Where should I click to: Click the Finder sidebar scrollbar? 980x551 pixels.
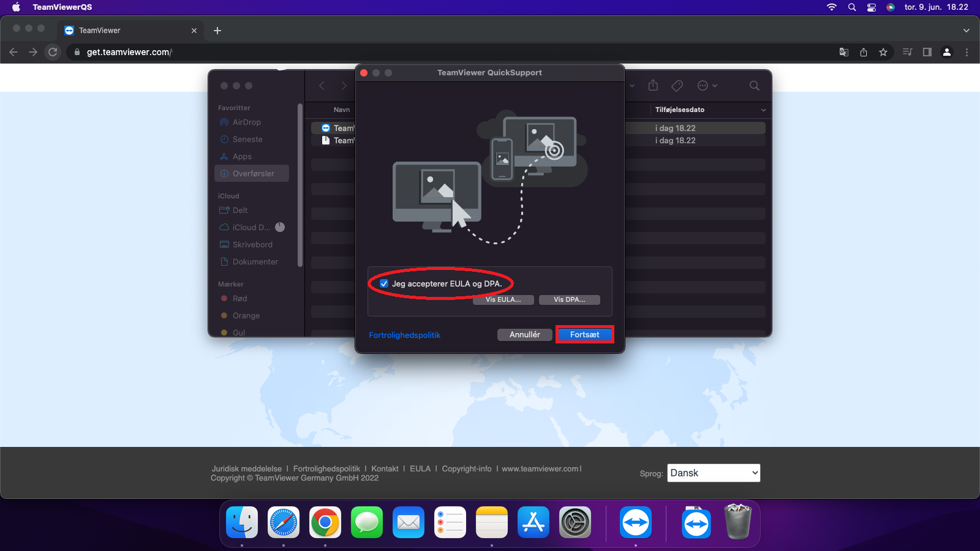[x=300, y=186]
